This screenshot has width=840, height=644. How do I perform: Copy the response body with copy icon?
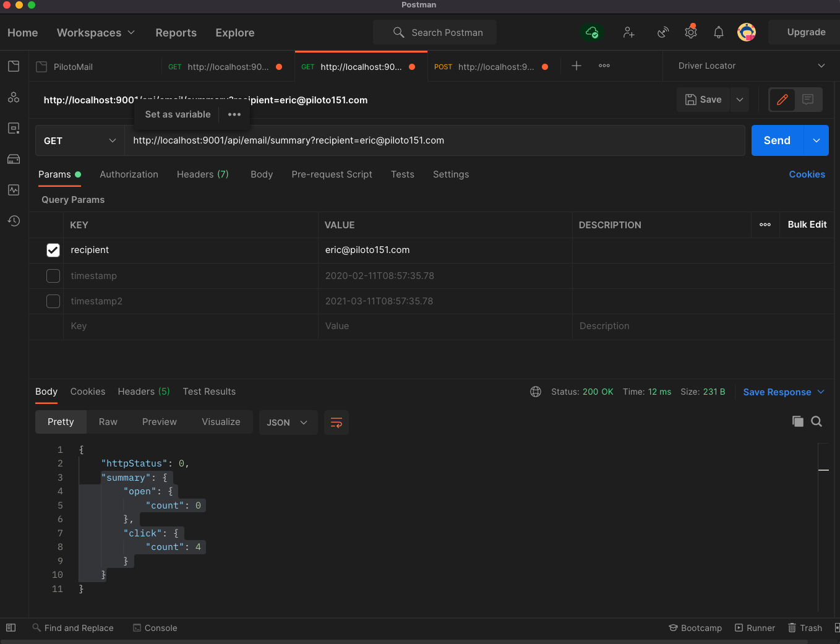pos(798,421)
